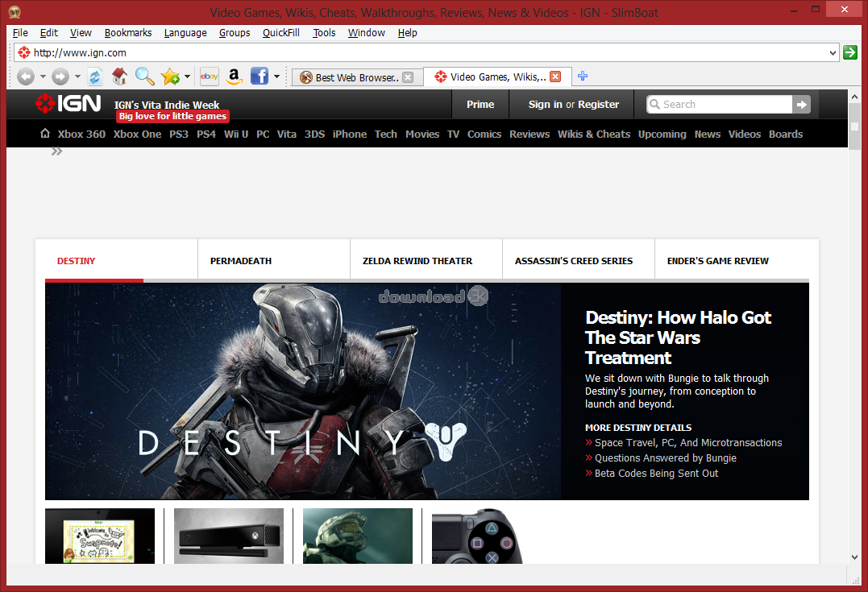868x592 pixels.
Task: Open Destiny: How Halo Got headline
Action: pyautogui.click(x=678, y=337)
